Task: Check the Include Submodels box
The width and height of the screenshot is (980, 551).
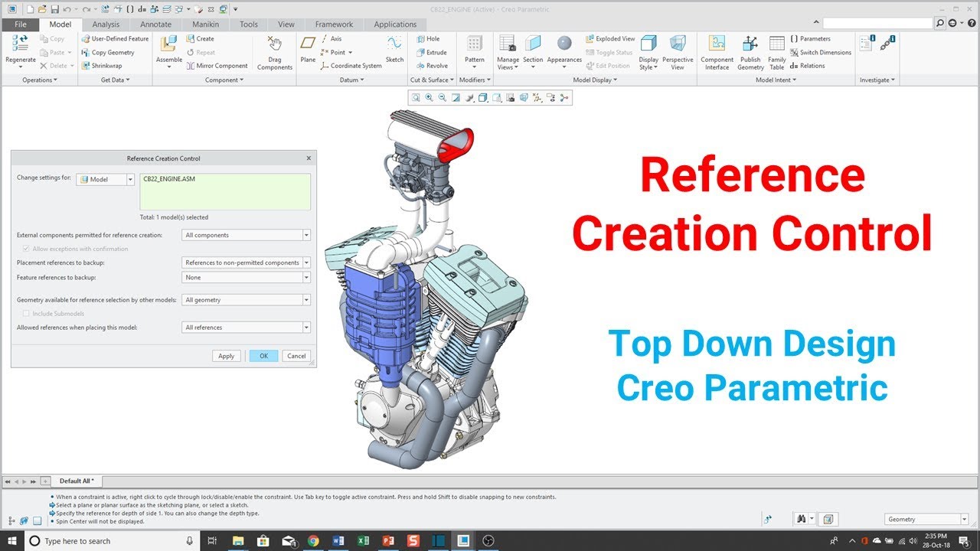Action: click(26, 313)
